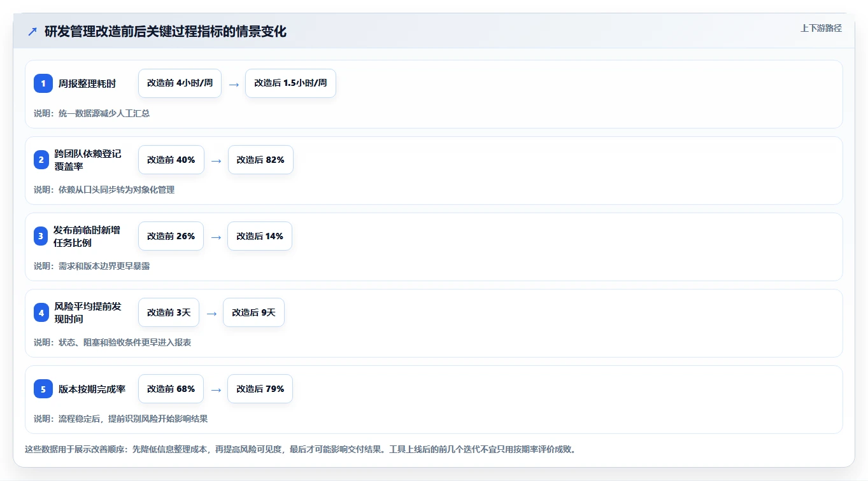Select the 改造前 26% pill

click(171, 236)
